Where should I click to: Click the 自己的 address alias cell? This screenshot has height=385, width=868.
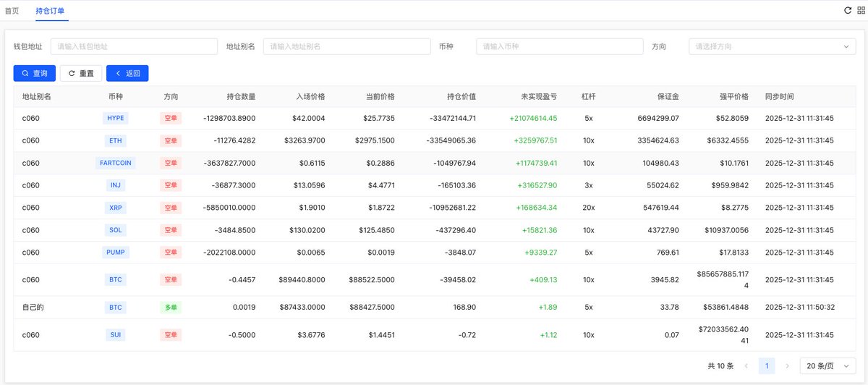click(x=33, y=308)
